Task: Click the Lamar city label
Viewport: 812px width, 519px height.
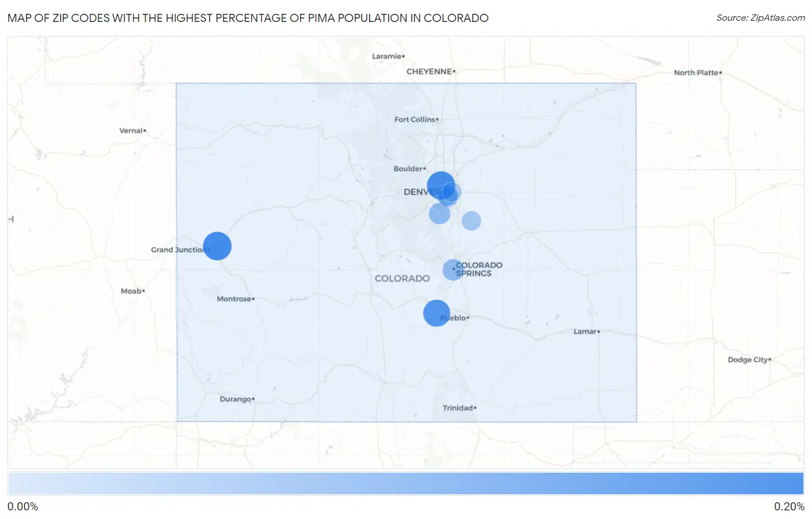Action: coord(585,331)
